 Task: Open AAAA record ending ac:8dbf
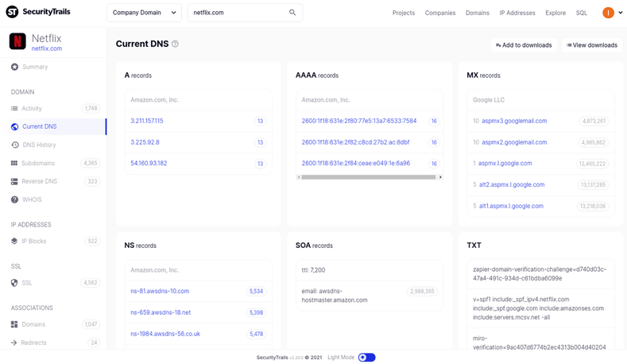tap(355, 142)
